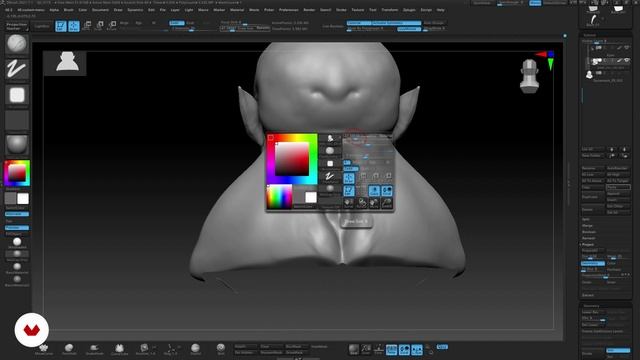Image resolution: width=640 pixels, height=360 pixels.
Task: Toggle visibility eye of the first subtool
Action: (627, 48)
